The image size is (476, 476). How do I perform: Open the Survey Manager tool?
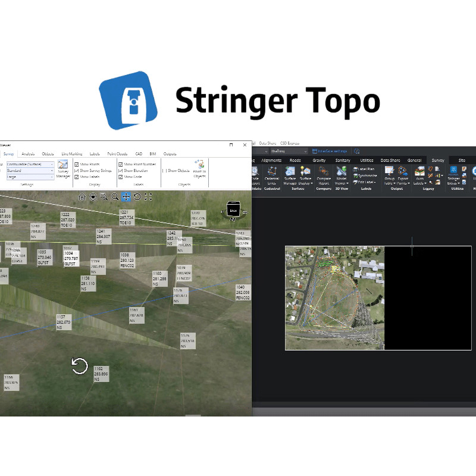point(63,169)
